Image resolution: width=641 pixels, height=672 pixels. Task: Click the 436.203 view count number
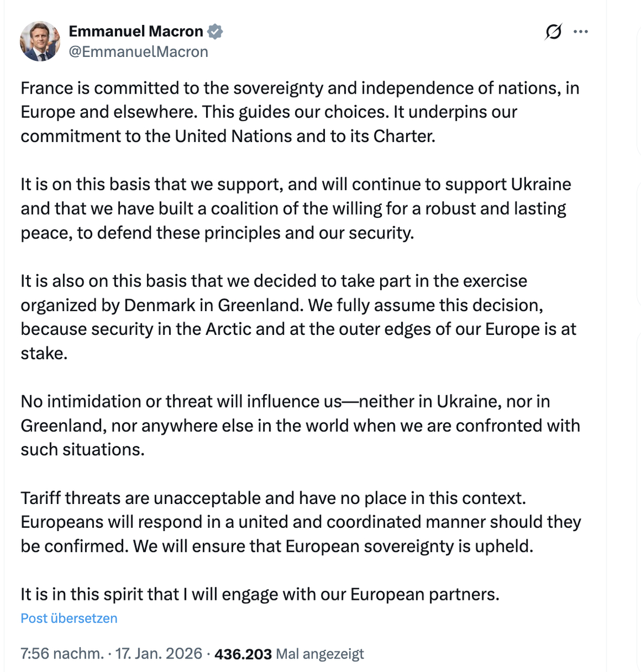pyautogui.click(x=243, y=654)
